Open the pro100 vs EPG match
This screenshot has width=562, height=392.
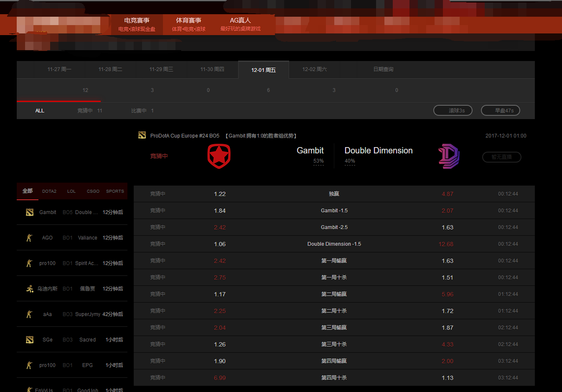pos(72,365)
